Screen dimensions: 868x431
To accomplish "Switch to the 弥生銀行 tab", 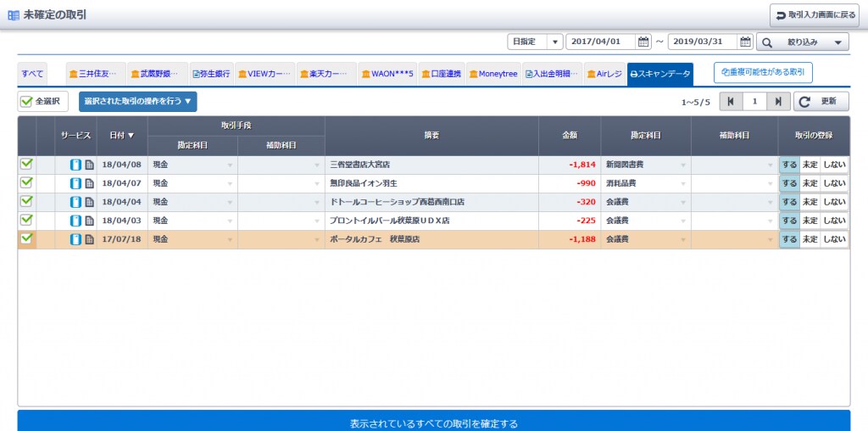I will tap(211, 74).
